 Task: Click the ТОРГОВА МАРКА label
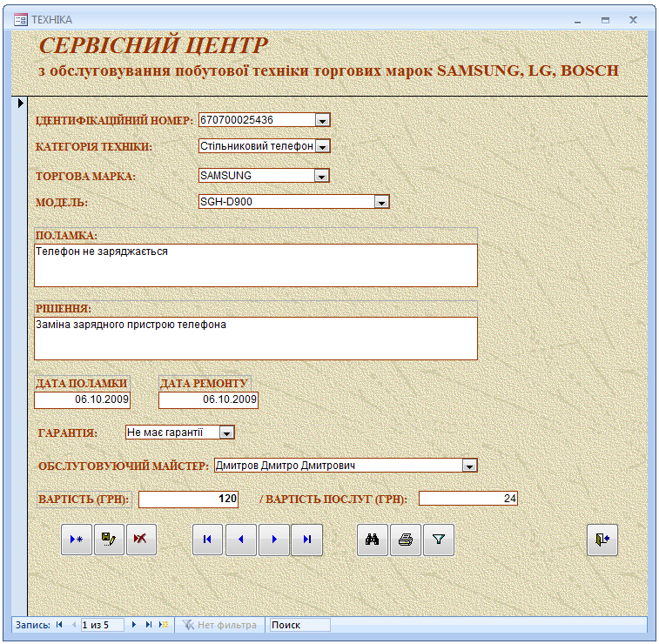(85, 176)
